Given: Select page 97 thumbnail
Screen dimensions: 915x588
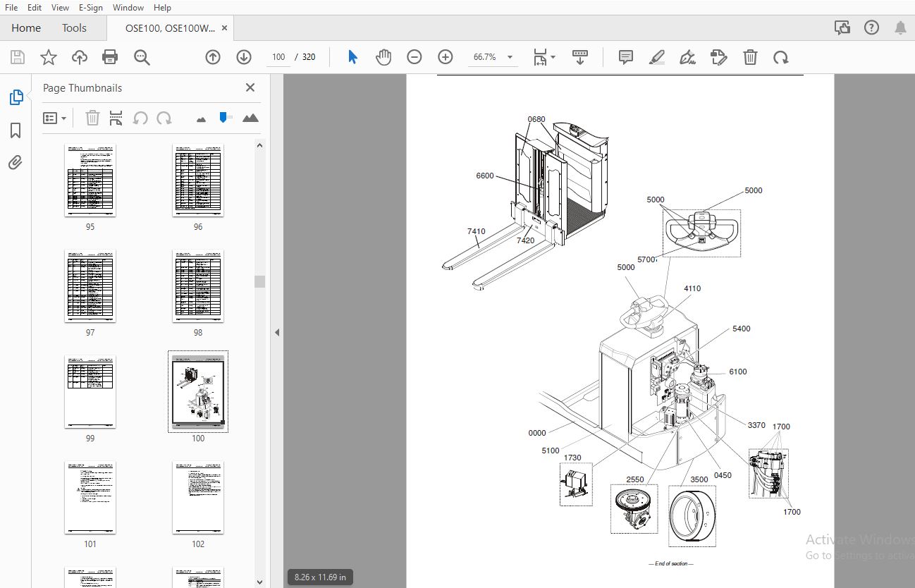Looking at the screenshot, I should [90, 286].
